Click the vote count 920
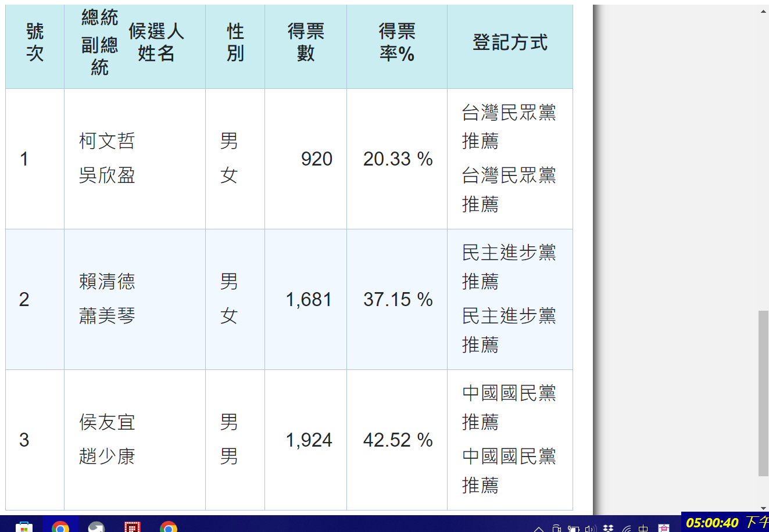This screenshot has height=532, width=769. coord(317,159)
